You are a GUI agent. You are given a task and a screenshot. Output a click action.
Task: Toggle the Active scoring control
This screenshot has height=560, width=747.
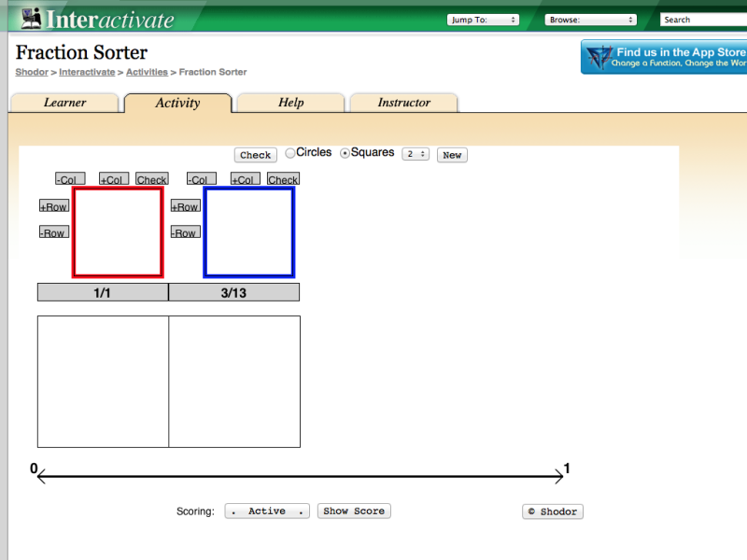(266, 511)
